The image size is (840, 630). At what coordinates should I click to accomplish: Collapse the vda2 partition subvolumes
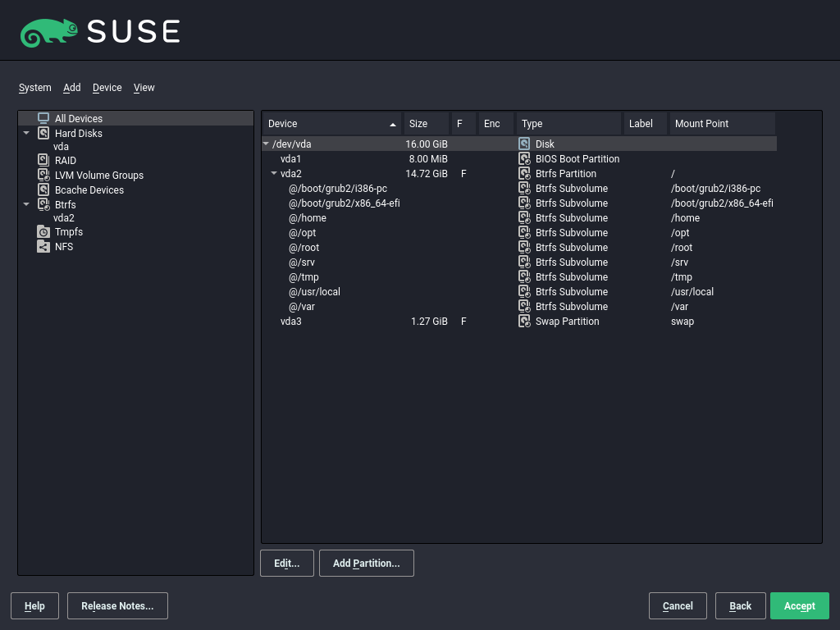point(274,174)
